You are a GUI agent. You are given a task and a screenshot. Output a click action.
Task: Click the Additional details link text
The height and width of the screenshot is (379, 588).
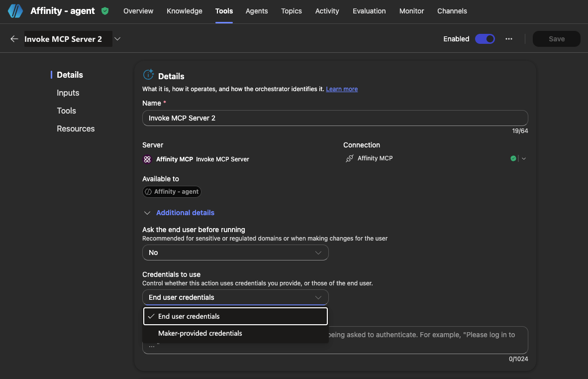[x=185, y=213]
